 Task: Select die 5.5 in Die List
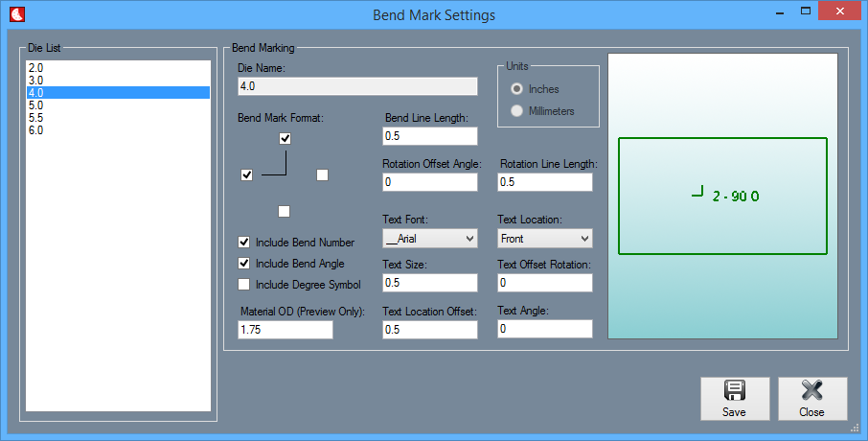(x=118, y=118)
